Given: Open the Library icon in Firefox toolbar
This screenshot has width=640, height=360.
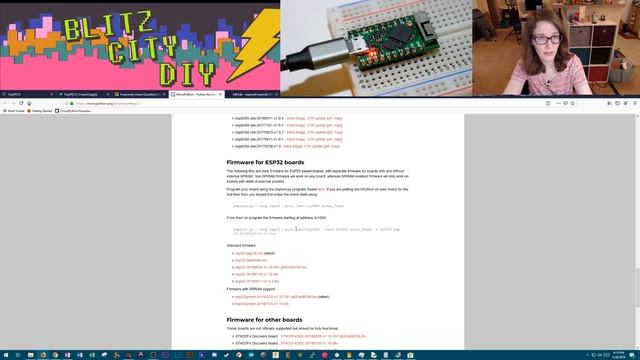Looking at the screenshot, I should pos(609,104).
